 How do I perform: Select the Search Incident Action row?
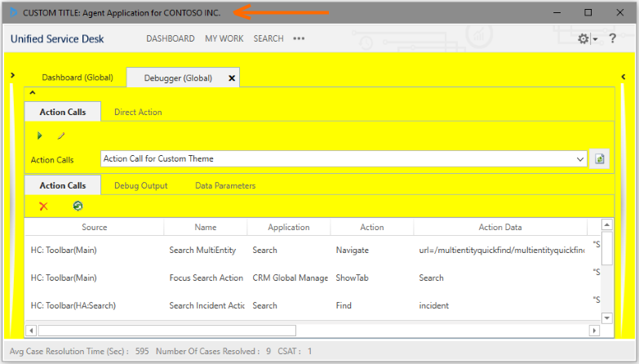click(313, 305)
